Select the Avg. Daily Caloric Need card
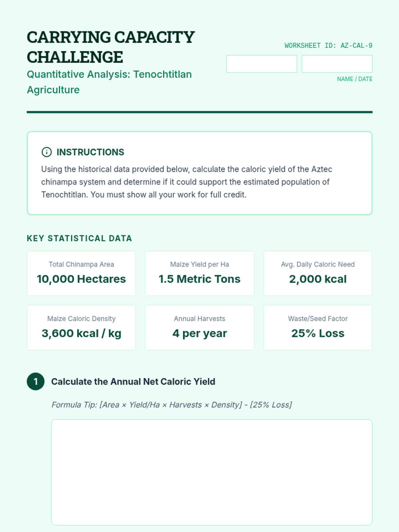 click(318, 273)
